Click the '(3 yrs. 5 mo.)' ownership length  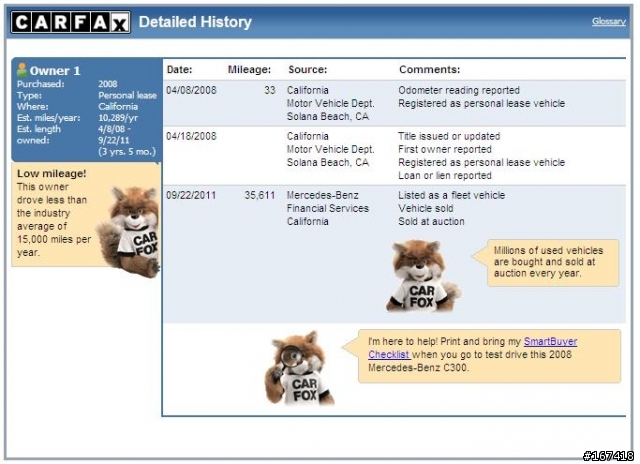pyautogui.click(x=127, y=151)
